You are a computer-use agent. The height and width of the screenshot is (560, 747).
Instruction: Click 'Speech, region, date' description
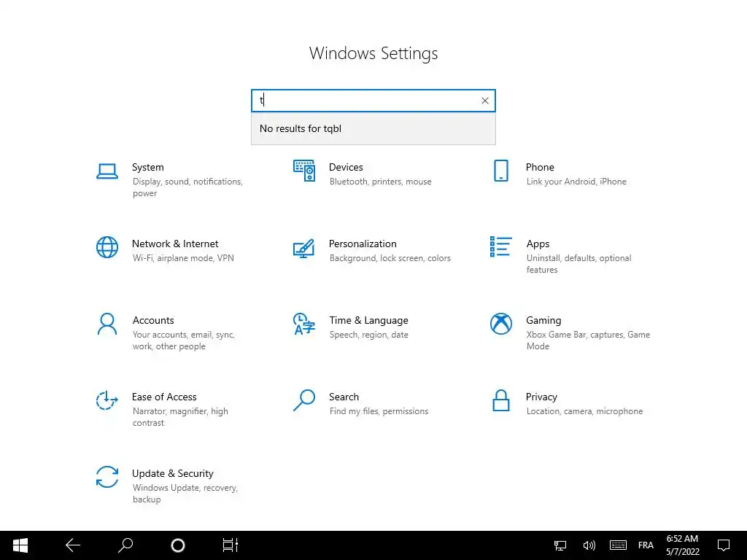pos(368,335)
